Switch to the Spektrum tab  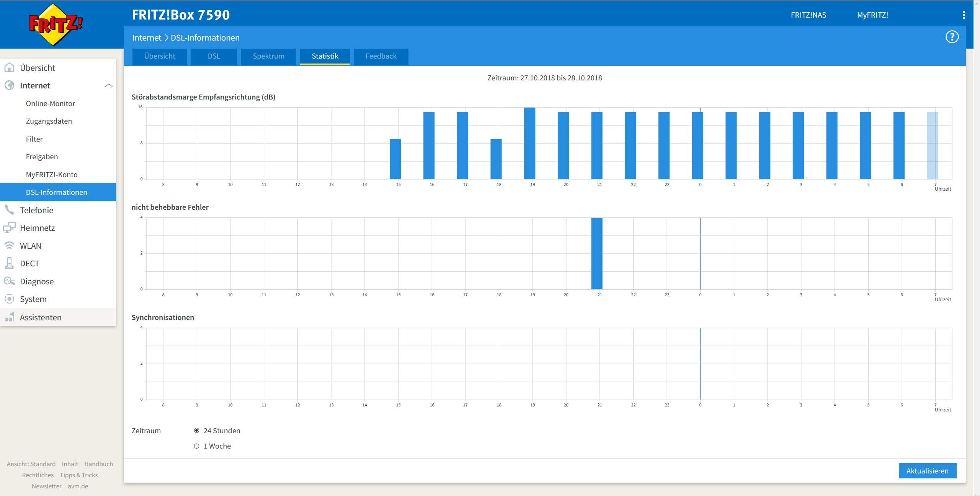coord(268,56)
